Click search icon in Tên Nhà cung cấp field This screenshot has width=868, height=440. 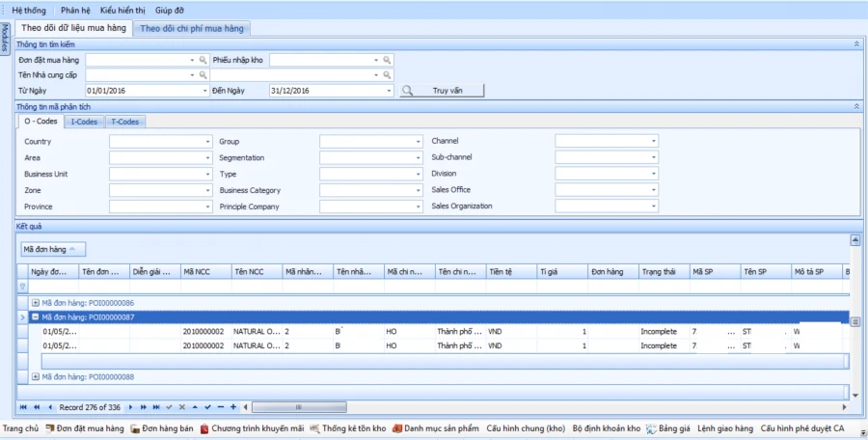[x=203, y=75]
